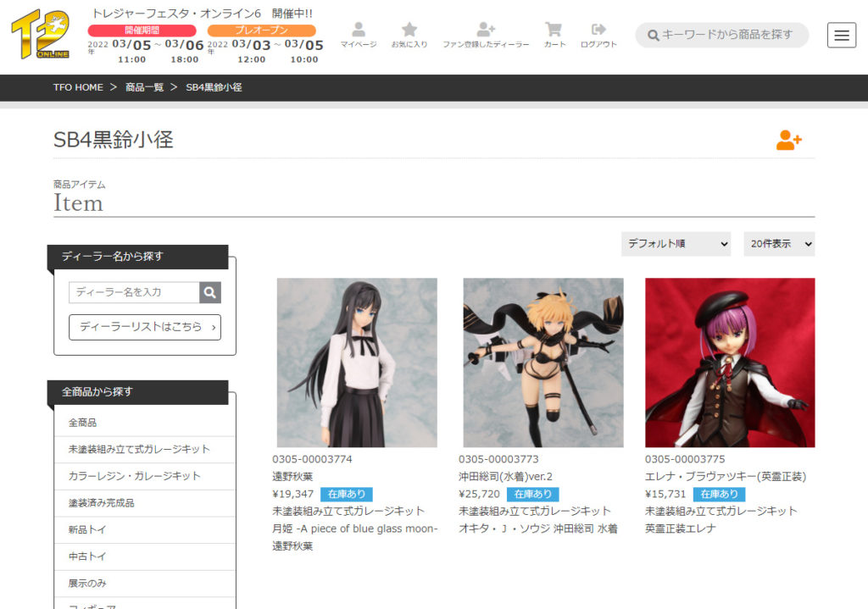Select カラーレジン・ガレージキット category
The image size is (868, 609).
click(134, 476)
